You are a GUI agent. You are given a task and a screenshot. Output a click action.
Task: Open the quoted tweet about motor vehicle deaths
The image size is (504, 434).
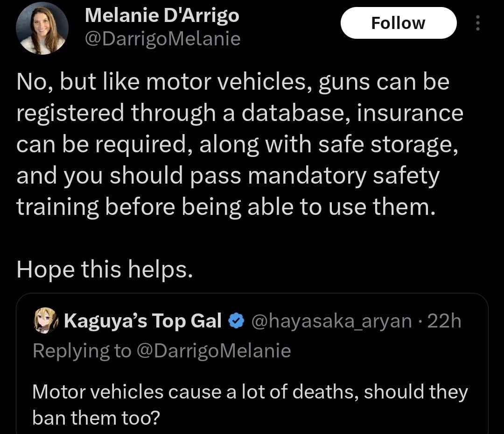252,392
